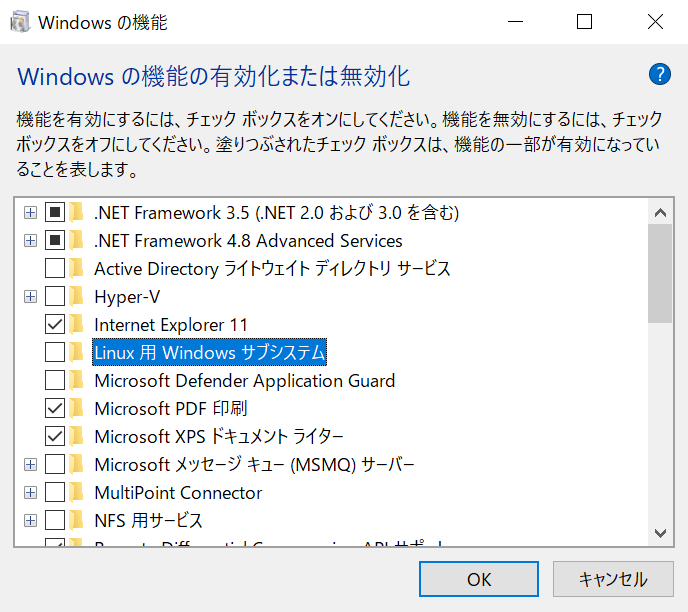Expand the MultiPoint Connector node
This screenshot has width=688, height=612.
coord(30,493)
